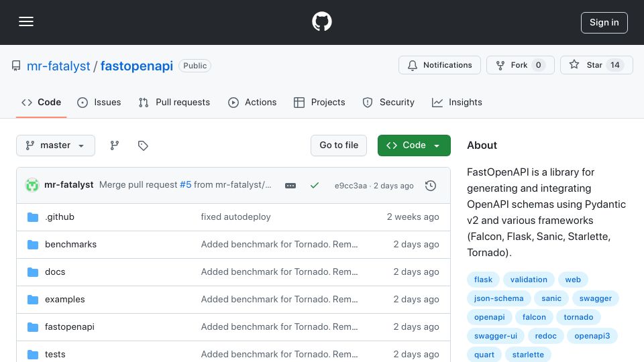Switch to the Insights tab
The height and width of the screenshot is (362, 644).
pos(457,102)
